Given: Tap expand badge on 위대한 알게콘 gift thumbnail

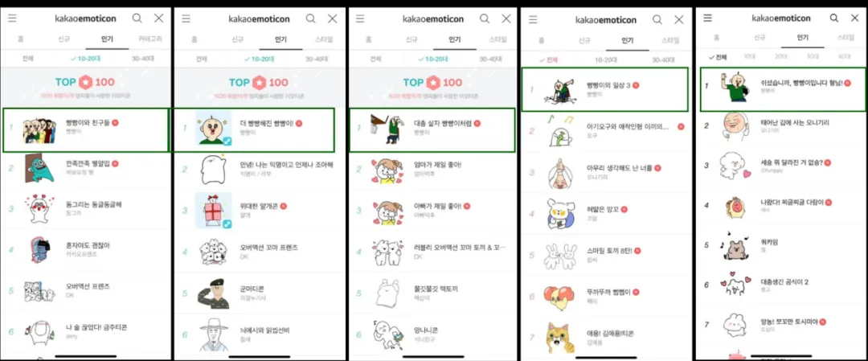Looking at the screenshot, I should click(227, 224).
